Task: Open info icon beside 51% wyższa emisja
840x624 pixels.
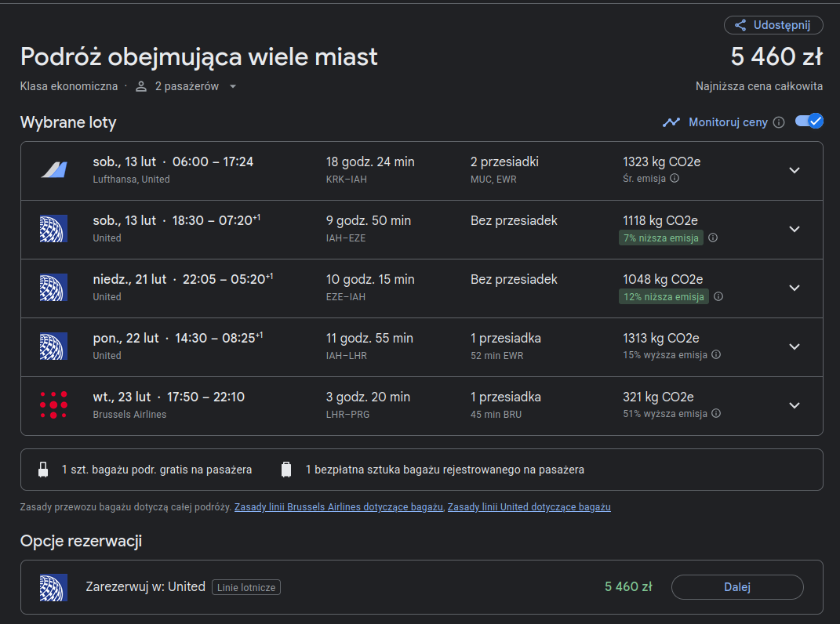Action: (716, 413)
